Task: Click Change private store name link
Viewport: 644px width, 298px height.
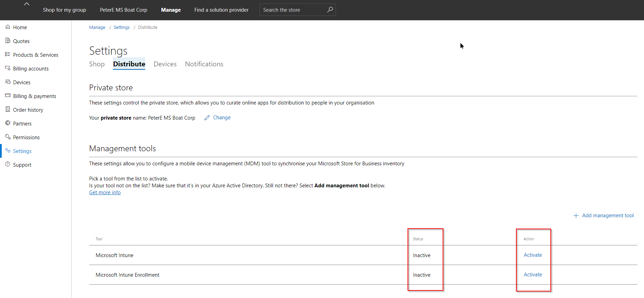Action: point(222,118)
